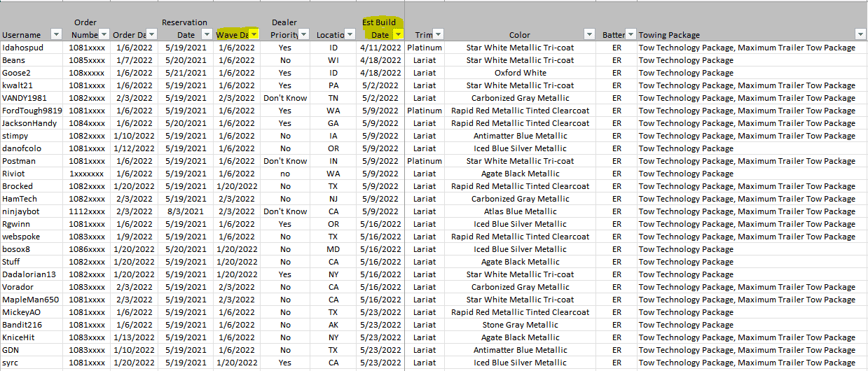Screen dimensions: 868x371
Task: Select the Atlas Blue Metallic color cell
Action: coord(520,211)
